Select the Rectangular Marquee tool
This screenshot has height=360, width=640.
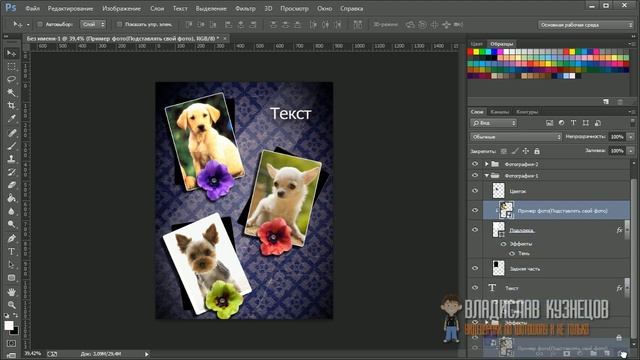(x=11, y=67)
